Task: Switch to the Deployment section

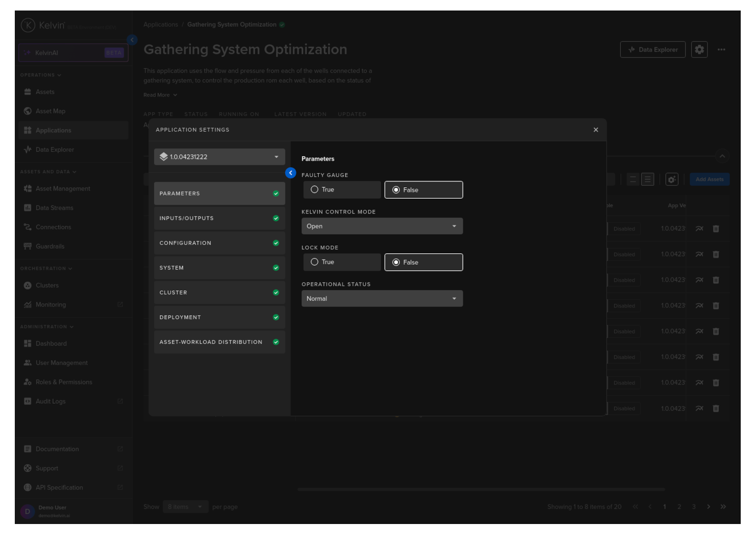Action: [219, 318]
